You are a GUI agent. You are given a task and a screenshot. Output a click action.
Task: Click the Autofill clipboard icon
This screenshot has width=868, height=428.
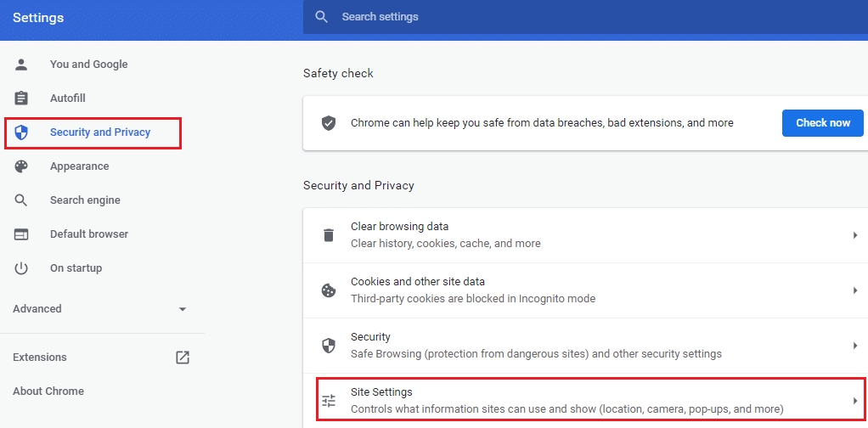click(x=21, y=99)
